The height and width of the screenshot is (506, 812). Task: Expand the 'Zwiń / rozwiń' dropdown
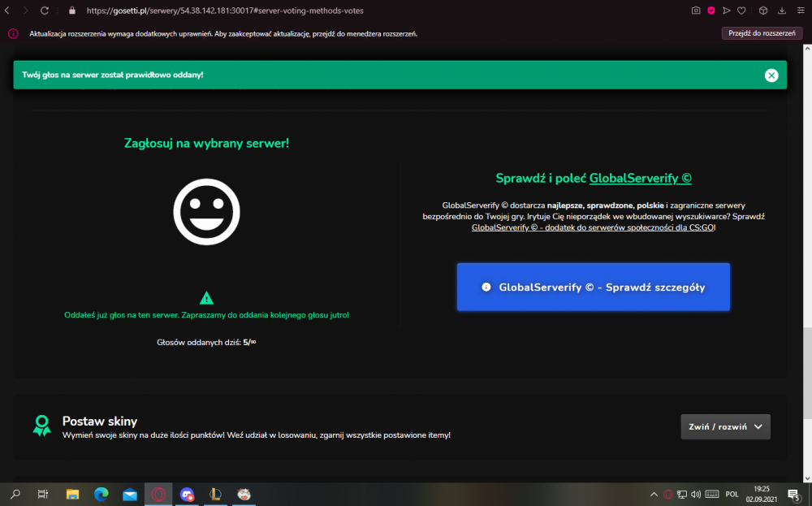pyautogui.click(x=725, y=426)
